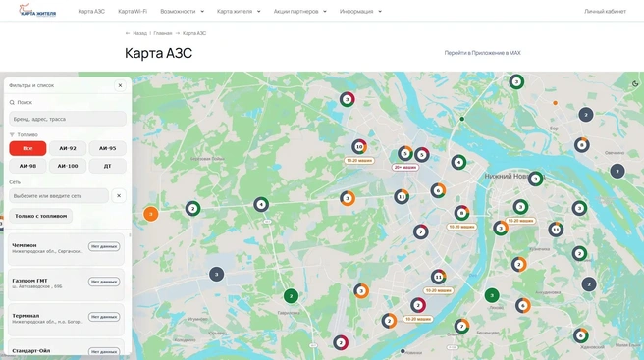Open the Возможности menu label

tap(178, 12)
